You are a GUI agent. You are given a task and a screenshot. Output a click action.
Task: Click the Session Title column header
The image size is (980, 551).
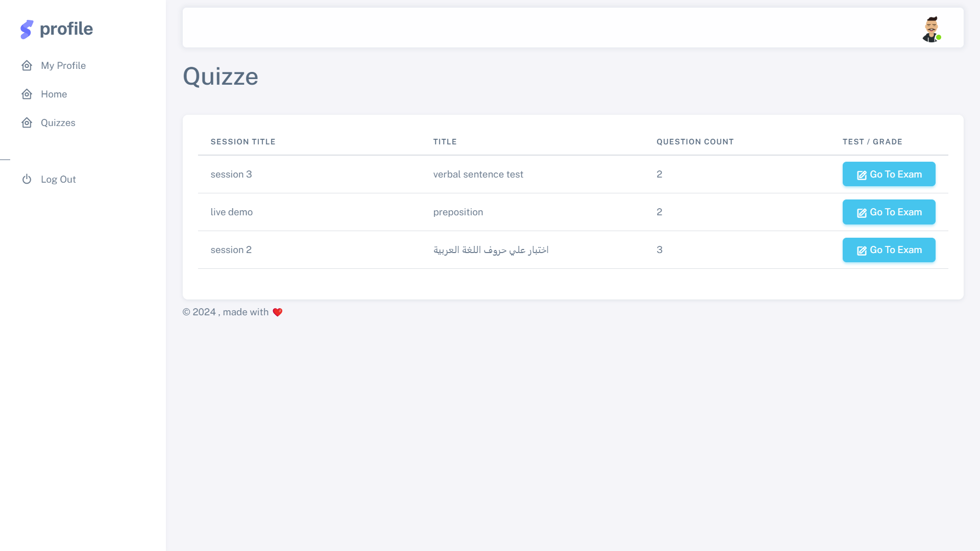[x=243, y=142]
